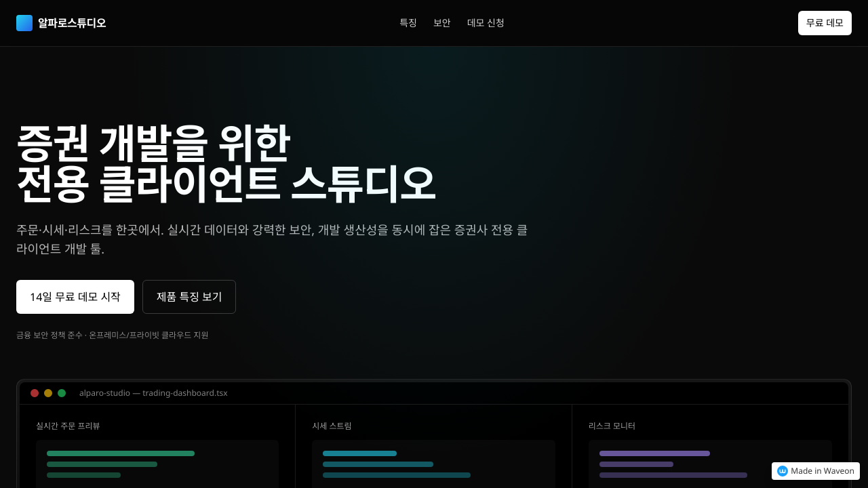Open the 특징 navigation item
Image resolution: width=868 pixels, height=488 pixels.
pos(408,23)
